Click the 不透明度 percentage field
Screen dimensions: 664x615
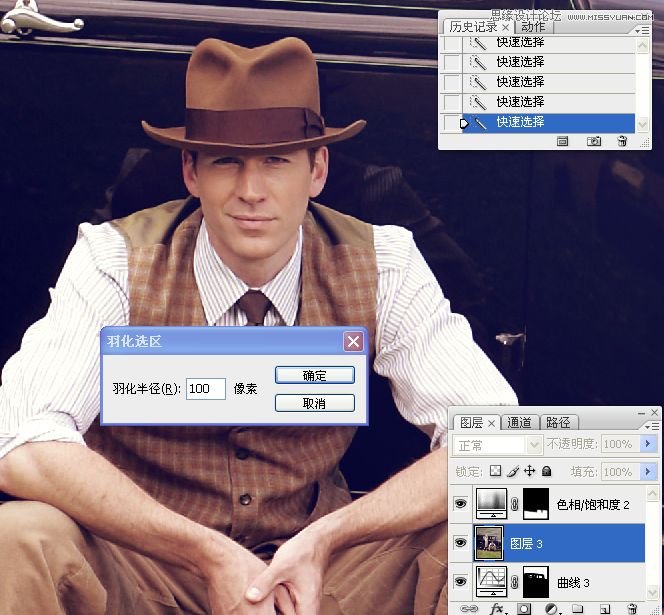click(x=620, y=444)
